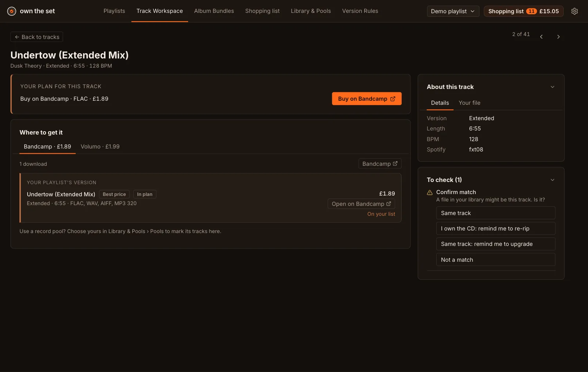Click the Bandcamp external link button
The image size is (588, 372).
click(380, 164)
